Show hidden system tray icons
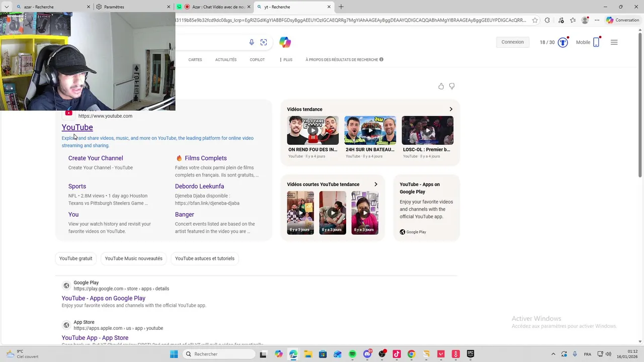Image resolution: width=644 pixels, height=362 pixels. point(553,354)
